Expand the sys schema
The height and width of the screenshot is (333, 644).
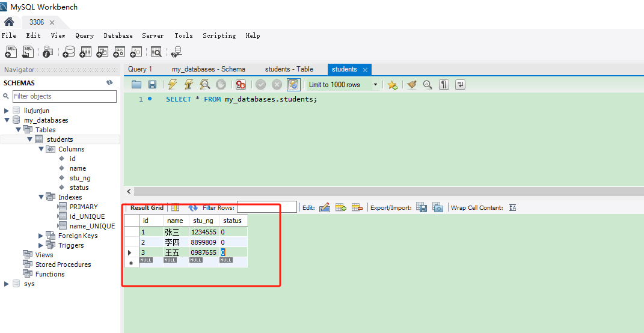[7, 284]
